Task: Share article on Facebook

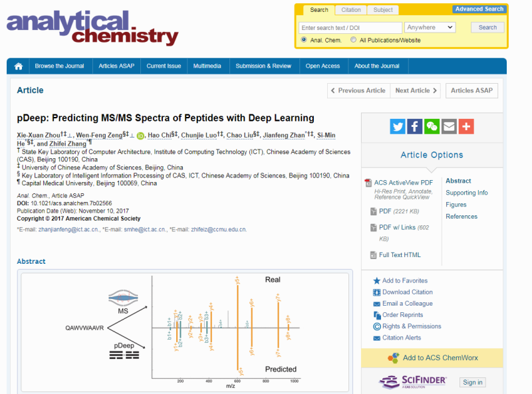Action: (x=414, y=126)
